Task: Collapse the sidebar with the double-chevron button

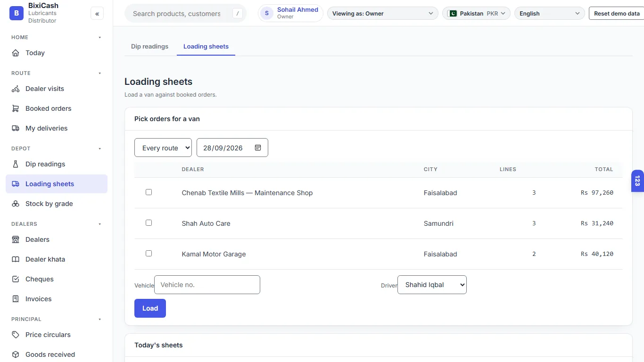Action: click(97, 14)
